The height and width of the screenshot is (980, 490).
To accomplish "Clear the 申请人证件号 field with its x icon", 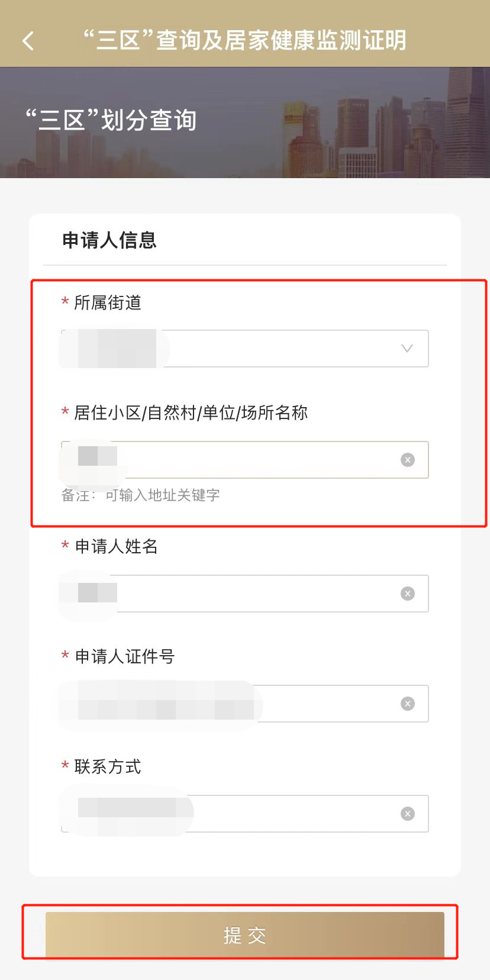I will click(408, 704).
